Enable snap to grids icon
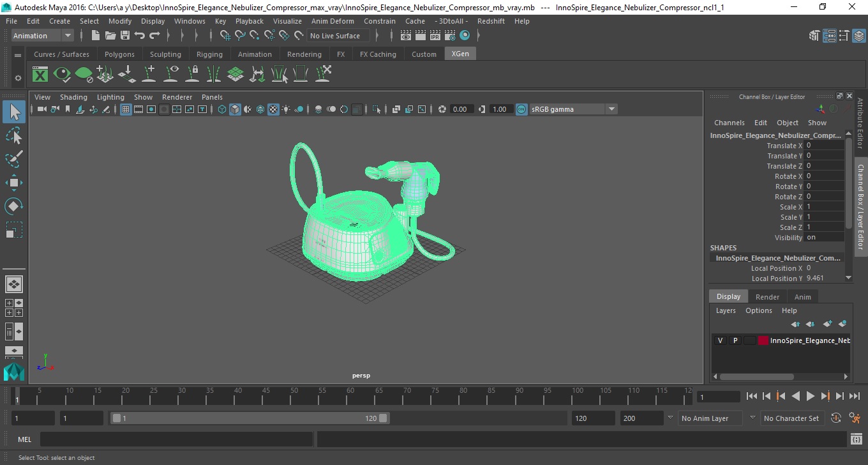Screen dimensions: 868x465 [x=225, y=36]
